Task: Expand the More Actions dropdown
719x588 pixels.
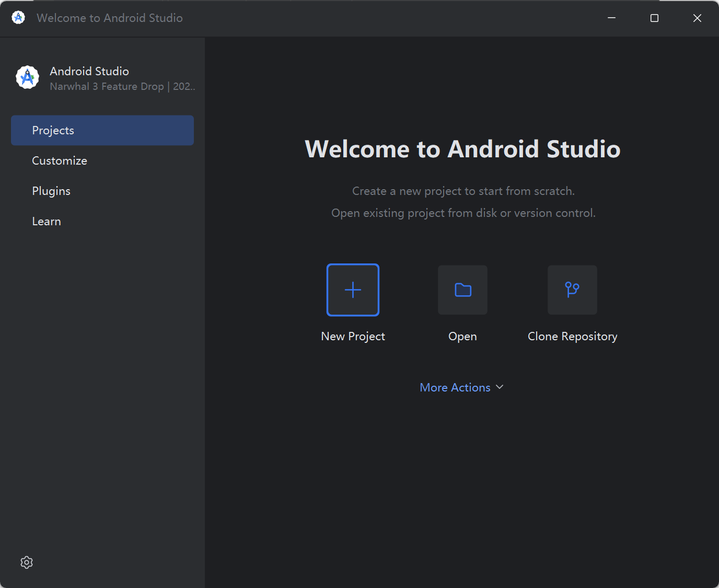Action: pos(461,387)
